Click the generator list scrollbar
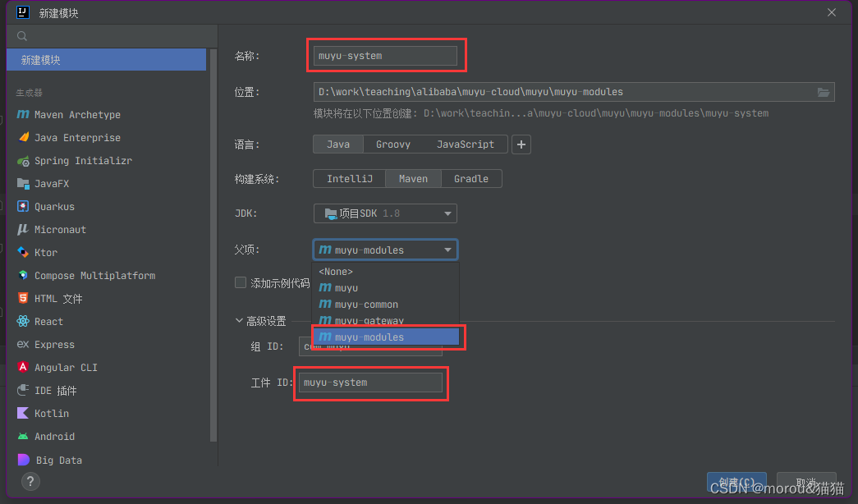 coord(213,245)
